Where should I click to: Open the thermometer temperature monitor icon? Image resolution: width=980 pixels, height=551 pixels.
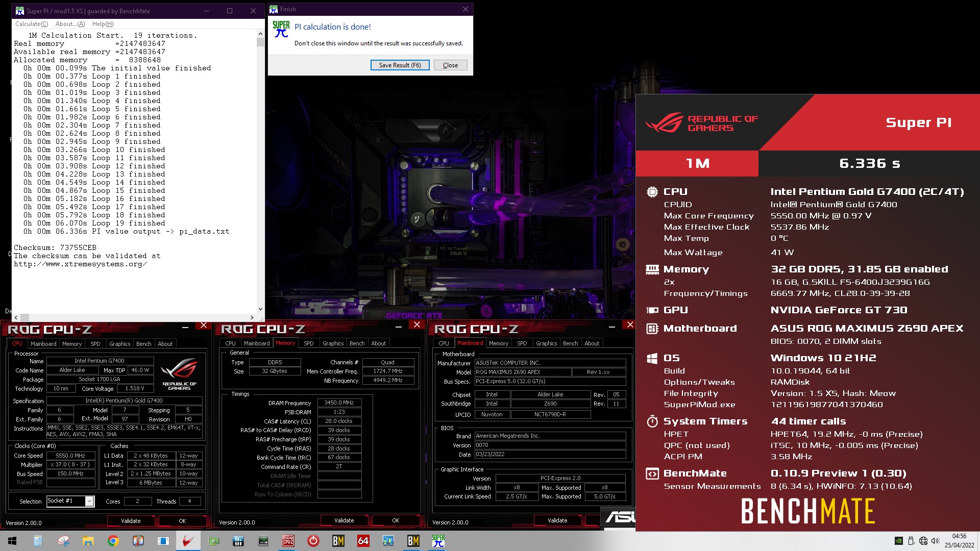pos(138,541)
